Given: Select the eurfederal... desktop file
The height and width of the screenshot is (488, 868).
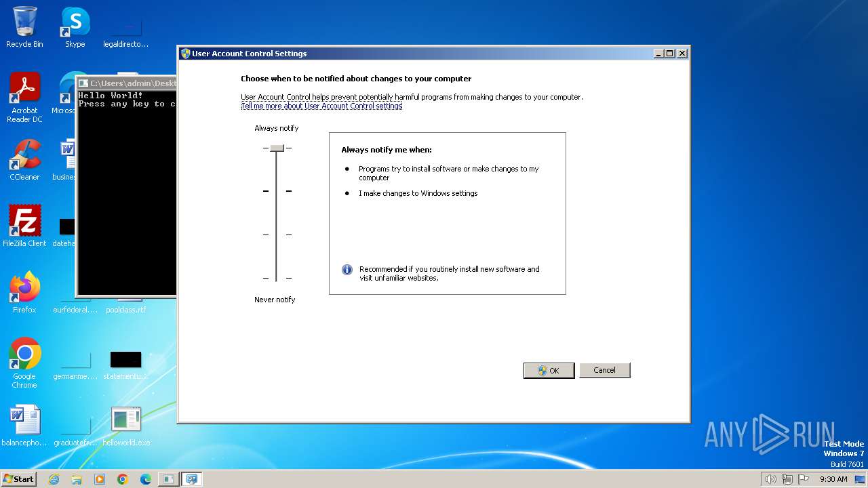Looking at the screenshot, I should pyautogui.click(x=75, y=305).
